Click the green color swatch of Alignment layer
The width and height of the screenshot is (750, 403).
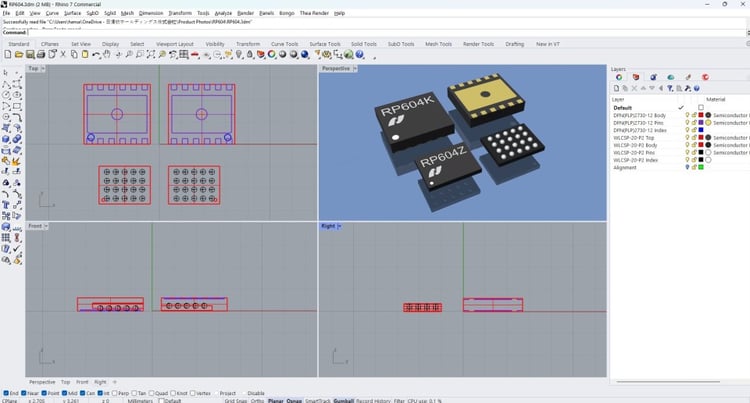click(701, 167)
